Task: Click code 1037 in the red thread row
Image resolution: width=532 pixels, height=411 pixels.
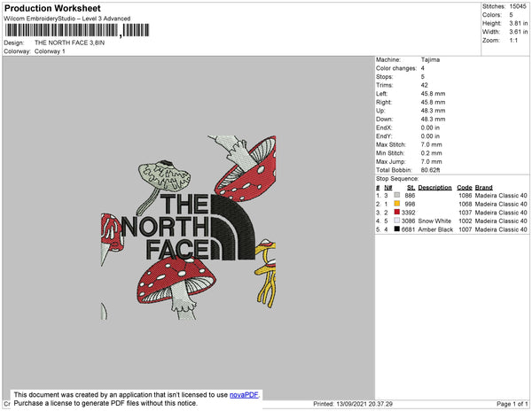Action: click(465, 213)
